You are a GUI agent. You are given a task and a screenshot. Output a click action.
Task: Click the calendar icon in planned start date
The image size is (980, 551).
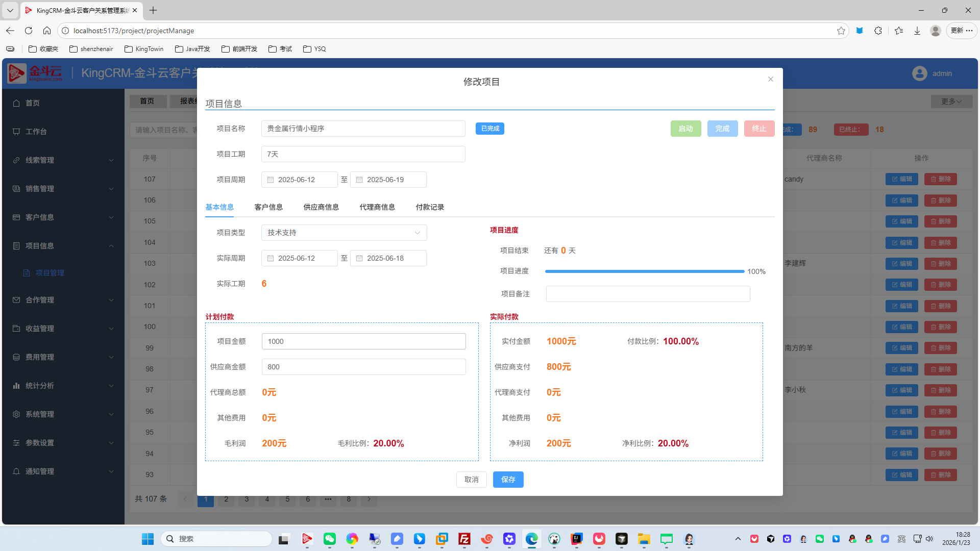tap(271, 180)
